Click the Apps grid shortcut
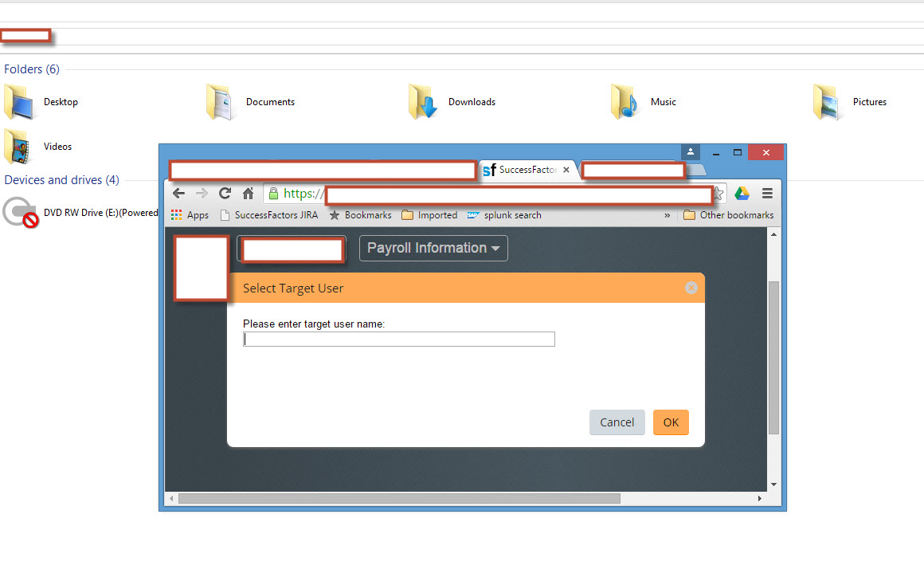This screenshot has width=924, height=573. [x=190, y=215]
